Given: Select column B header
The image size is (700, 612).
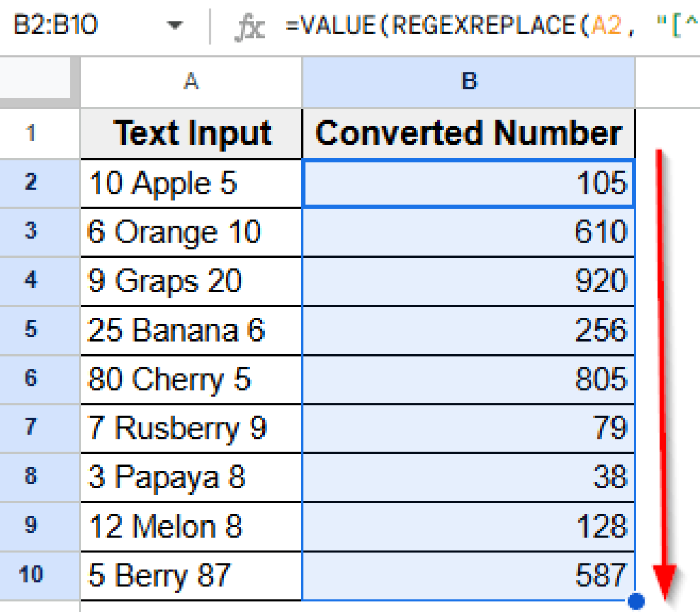Looking at the screenshot, I should (468, 81).
